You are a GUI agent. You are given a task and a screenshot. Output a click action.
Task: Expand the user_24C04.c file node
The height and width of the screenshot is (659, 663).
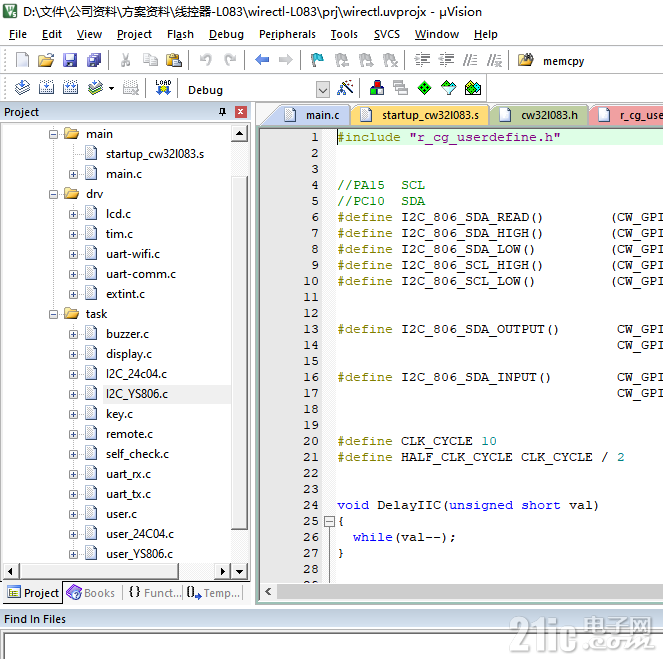[x=73, y=534]
